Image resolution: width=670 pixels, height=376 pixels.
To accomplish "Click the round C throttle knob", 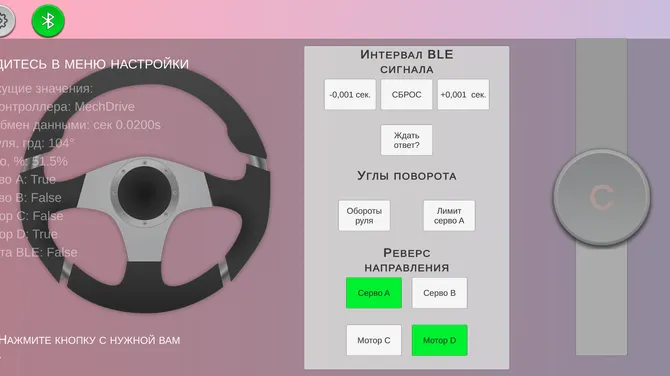I will (x=602, y=197).
